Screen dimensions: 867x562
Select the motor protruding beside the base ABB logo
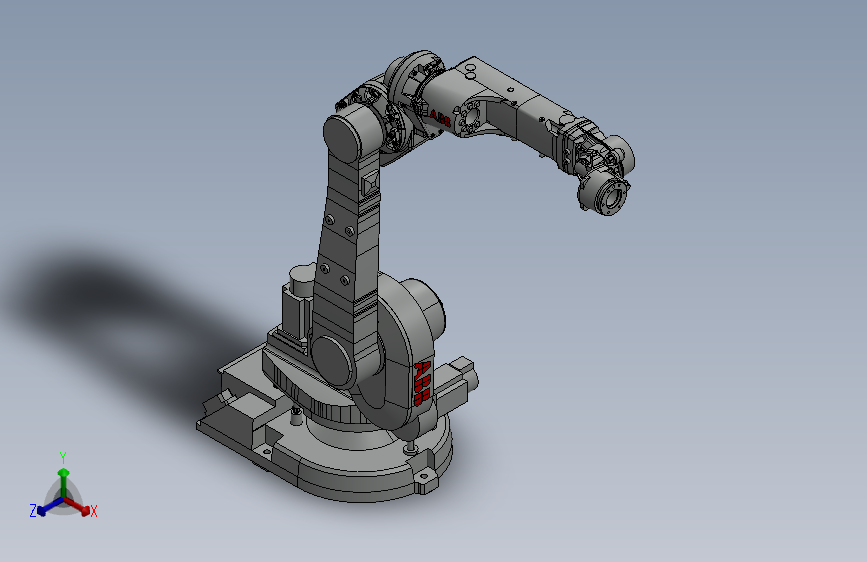tap(455, 384)
